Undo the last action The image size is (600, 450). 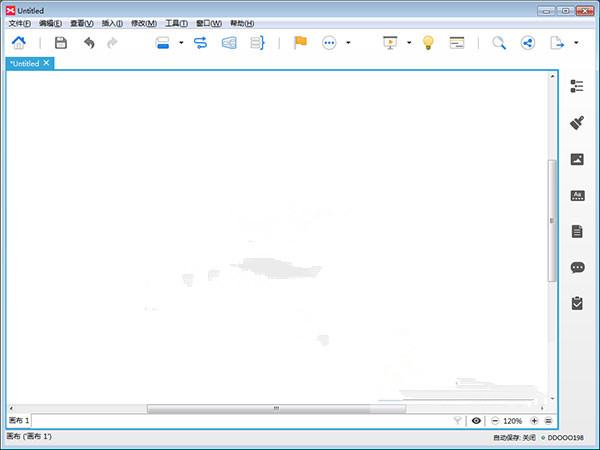pyautogui.click(x=89, y=43)
